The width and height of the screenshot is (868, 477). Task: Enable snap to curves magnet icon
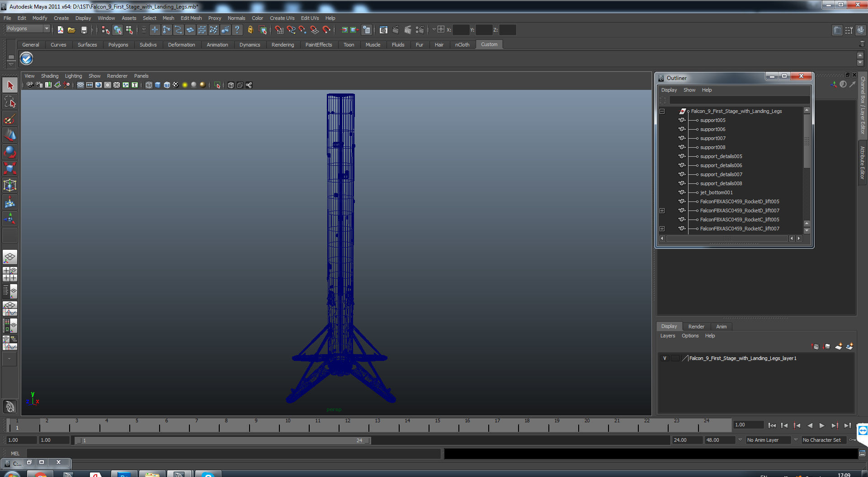pos(291,30)
